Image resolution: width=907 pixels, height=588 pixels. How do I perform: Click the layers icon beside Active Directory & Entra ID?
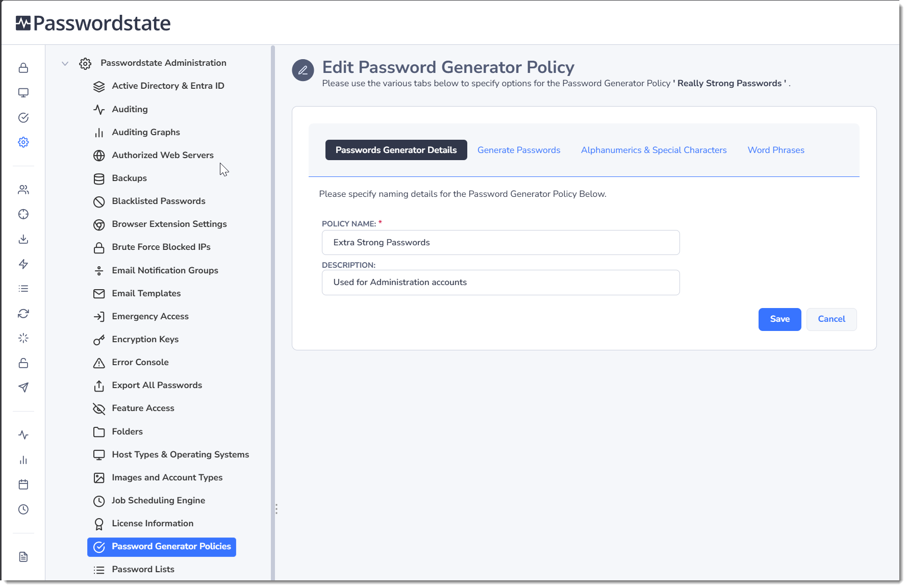[x=99, y=87]
